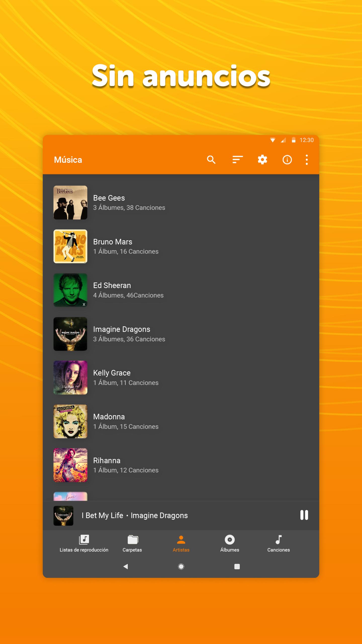362x644 pixels.
Task: Expand the three-dot overflow menu
Action: (x=307, y=160)
